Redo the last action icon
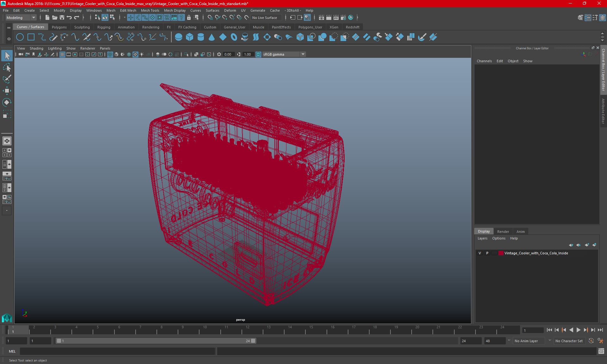This screenshot has height=364, width=607. 77,18
